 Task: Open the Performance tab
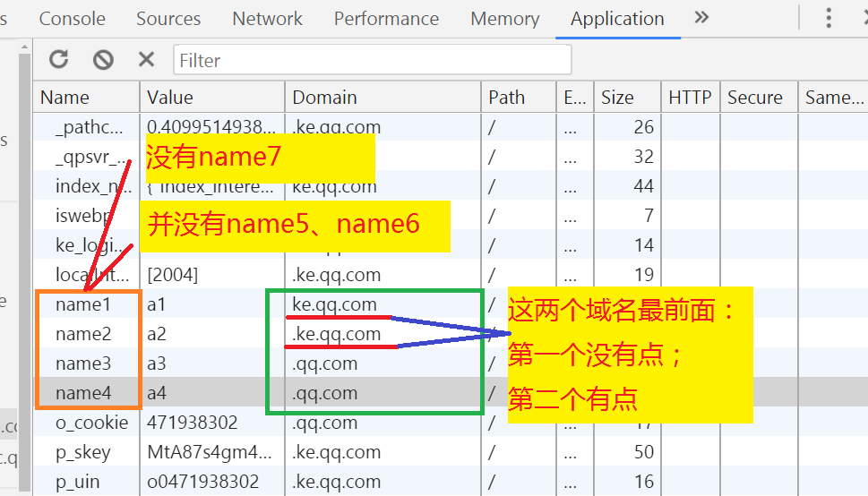(x=386, y=18)
